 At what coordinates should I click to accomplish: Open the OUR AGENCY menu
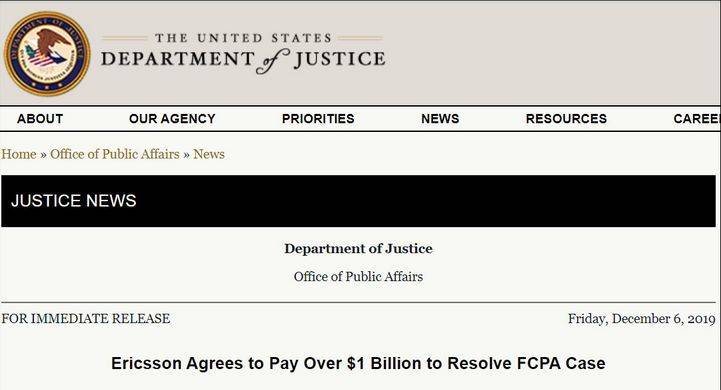[x=172, y=119]
